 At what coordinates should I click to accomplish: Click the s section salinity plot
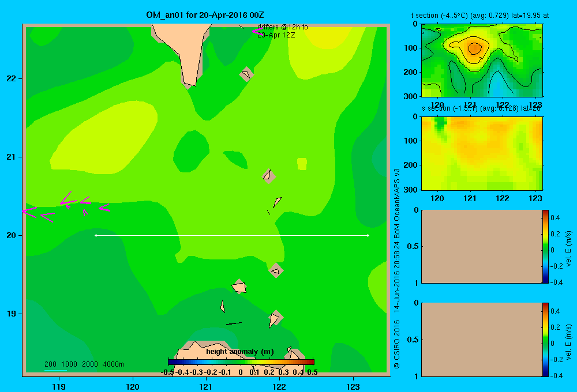point(482,153)
